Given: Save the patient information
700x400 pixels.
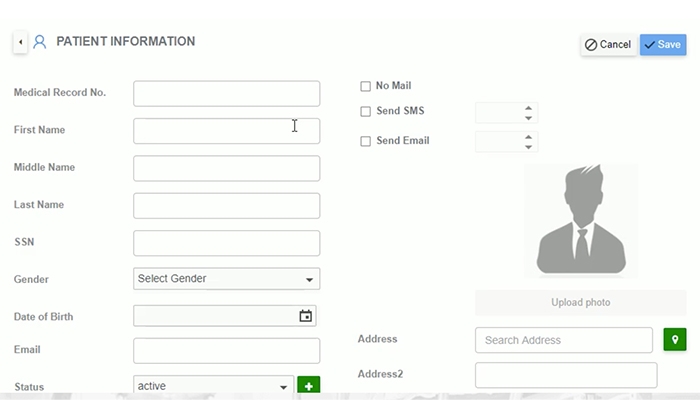Looking at the screenshot, I should tap(663, 45).
